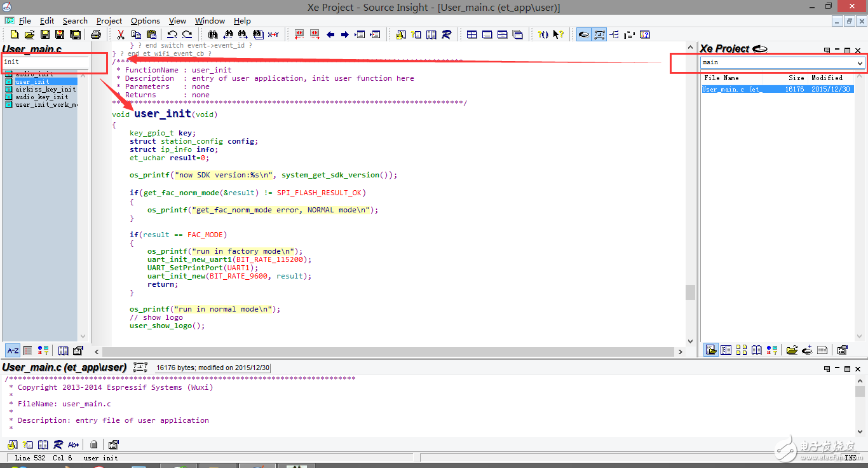Click the Replace X-to-Y icon
The width and height of the screenshot is (868, 468).
click(273, 34)
